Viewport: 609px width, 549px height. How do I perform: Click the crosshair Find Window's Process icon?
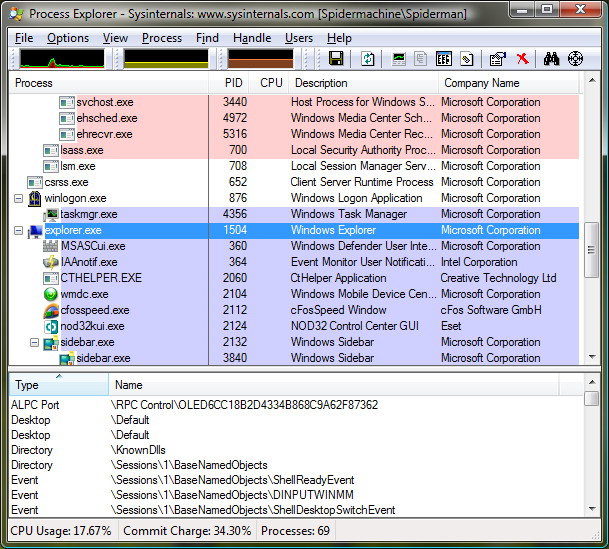tap(575, 59)
